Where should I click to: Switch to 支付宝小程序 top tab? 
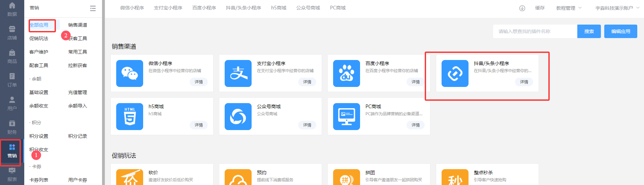pyautogui.click(x=168, y=8)
